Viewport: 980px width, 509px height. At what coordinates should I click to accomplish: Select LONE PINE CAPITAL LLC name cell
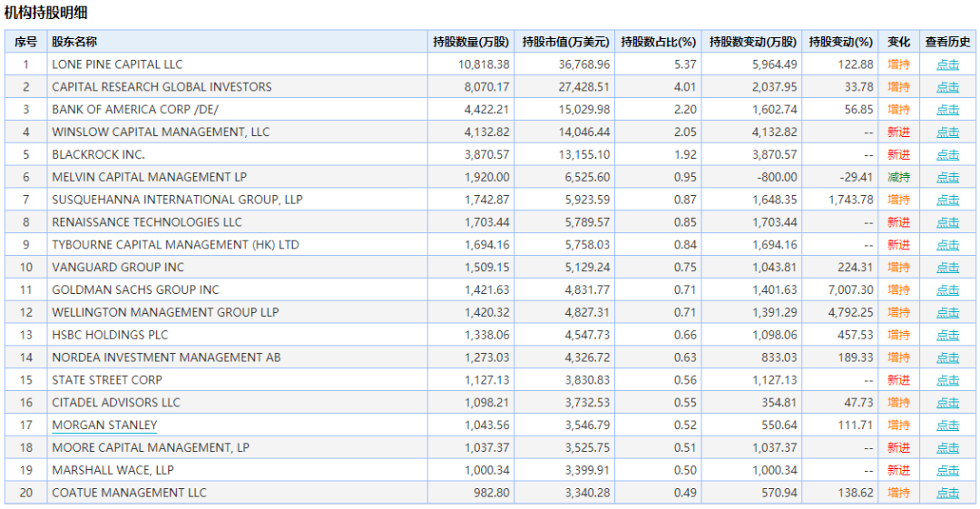237,64
